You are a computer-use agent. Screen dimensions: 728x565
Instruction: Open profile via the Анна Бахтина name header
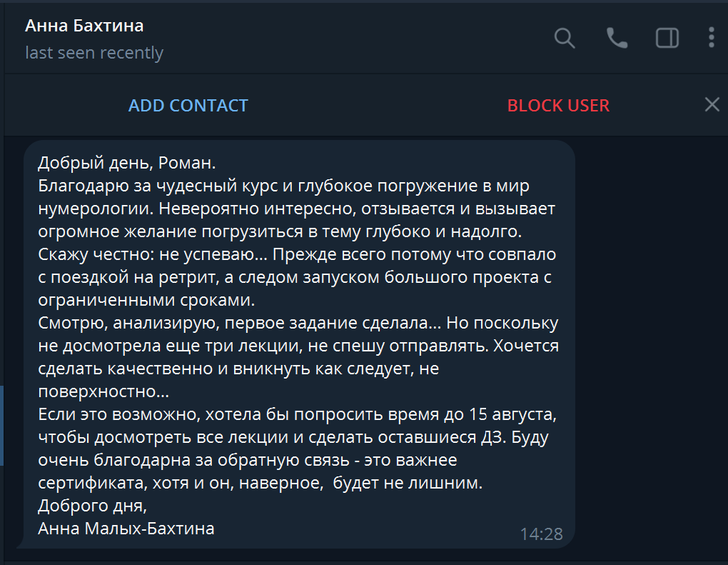tap(84, 26)
